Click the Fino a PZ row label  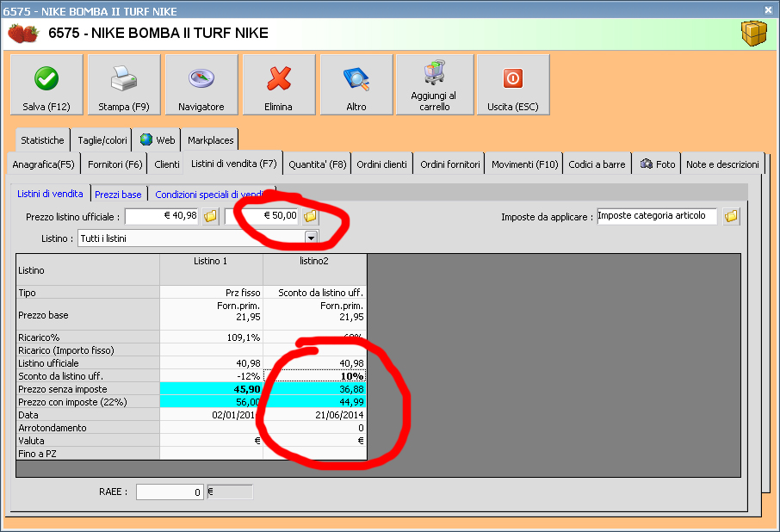(x=88, y=454)
